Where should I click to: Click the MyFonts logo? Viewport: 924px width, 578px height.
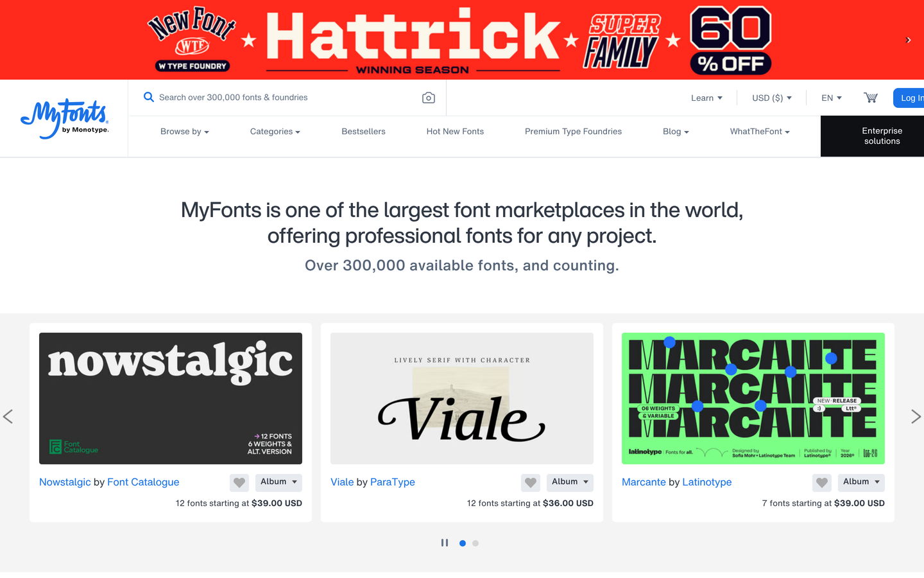[x=64, y=119]
